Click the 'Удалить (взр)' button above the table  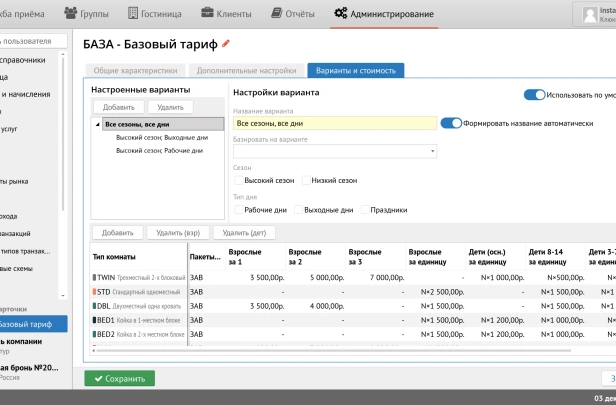pyautogui.click(x=176, y=232)
